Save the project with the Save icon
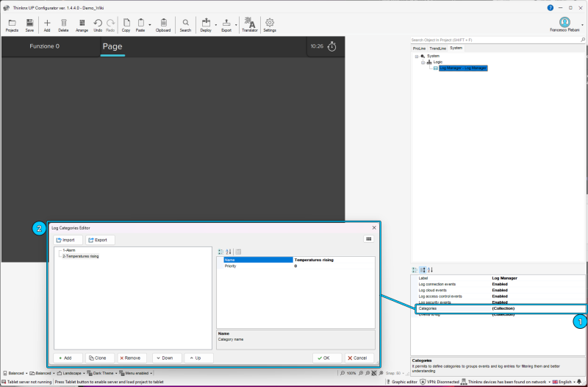588x387 pixels. 29,25
